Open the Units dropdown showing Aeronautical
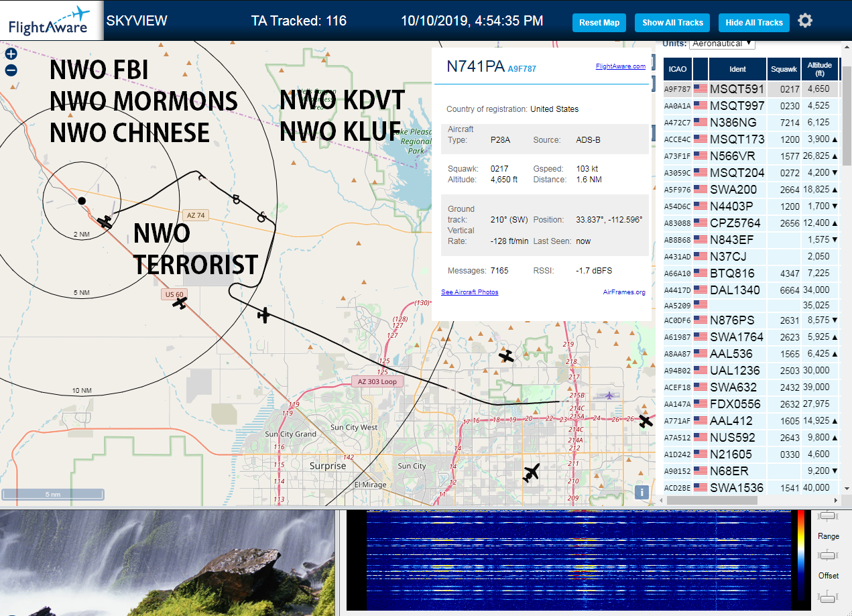 pos(722,44)
